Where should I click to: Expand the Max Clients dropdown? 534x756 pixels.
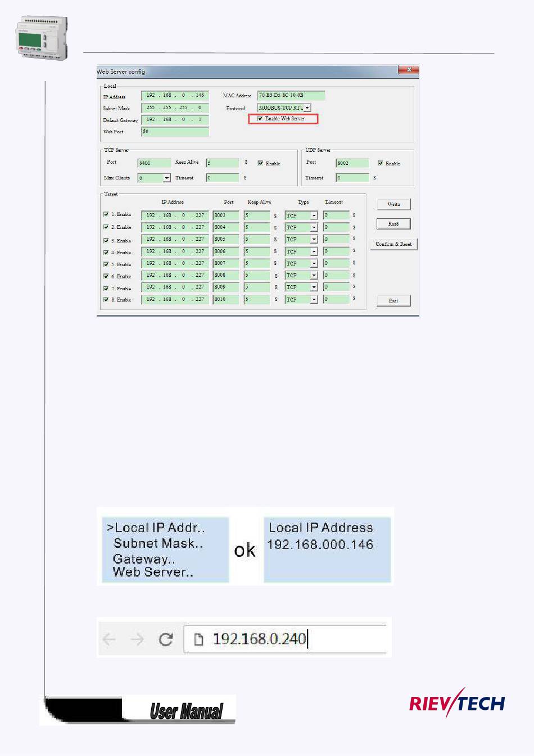pos(167,178)
